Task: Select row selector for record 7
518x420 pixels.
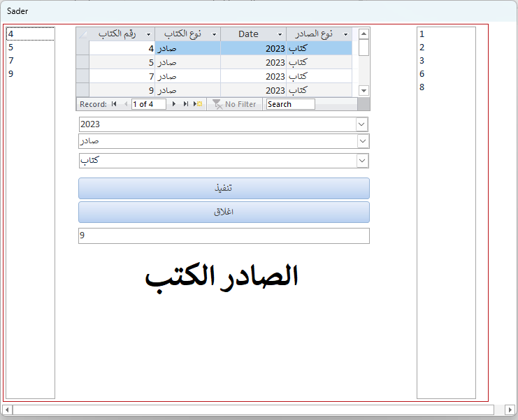Action: click(82, 76)
